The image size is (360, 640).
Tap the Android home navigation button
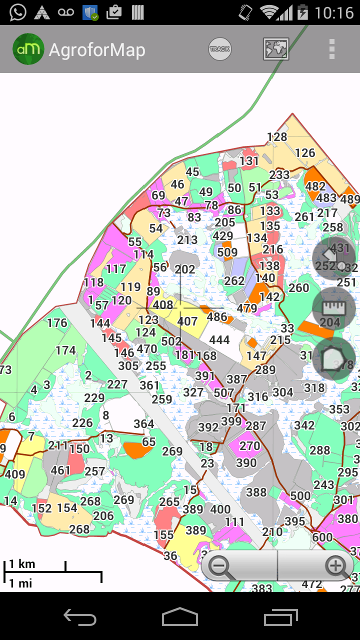coord(180,616)
